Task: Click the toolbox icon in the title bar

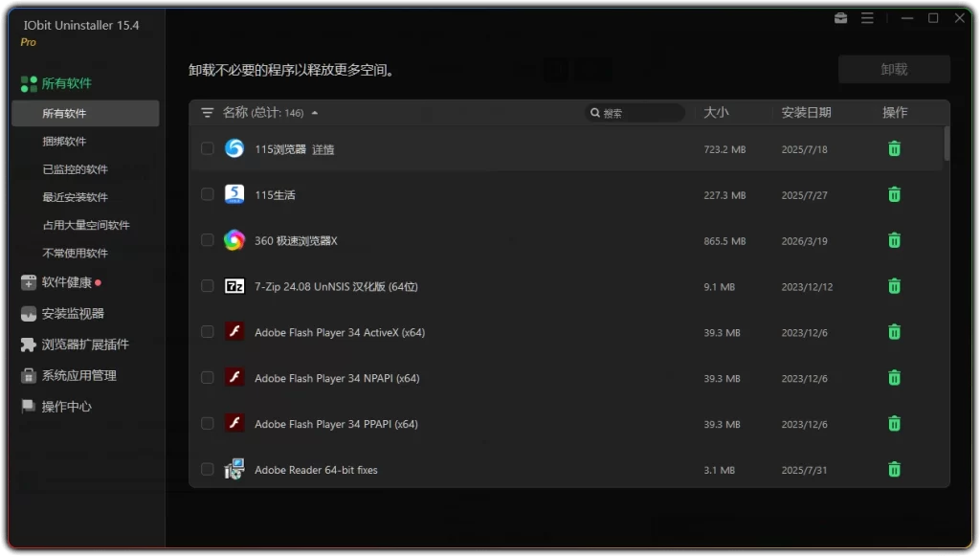Action: (x=840, y=17)
